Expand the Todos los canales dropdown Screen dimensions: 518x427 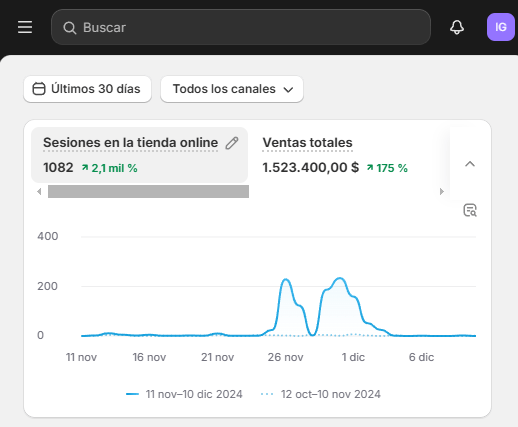[x=232, y=89]
